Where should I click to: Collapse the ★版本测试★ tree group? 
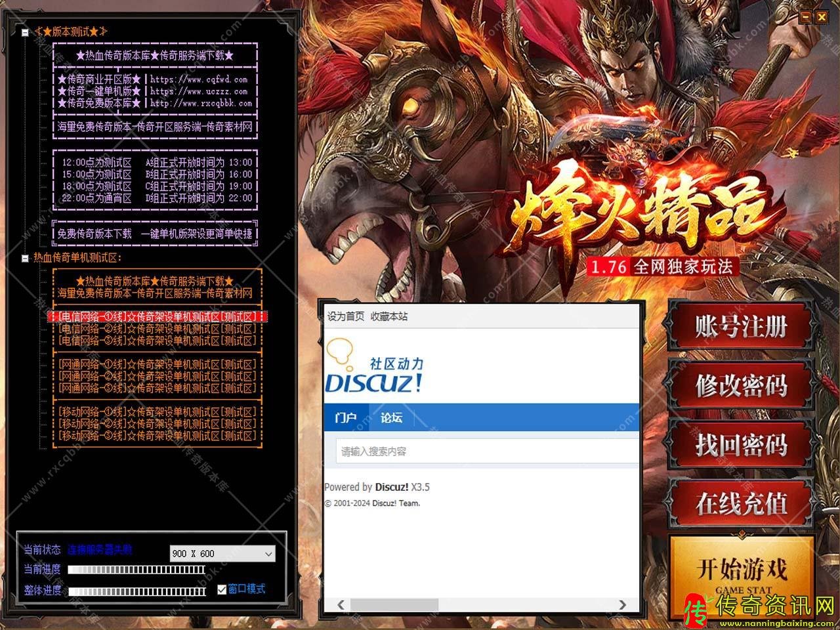tap(25, 32)
